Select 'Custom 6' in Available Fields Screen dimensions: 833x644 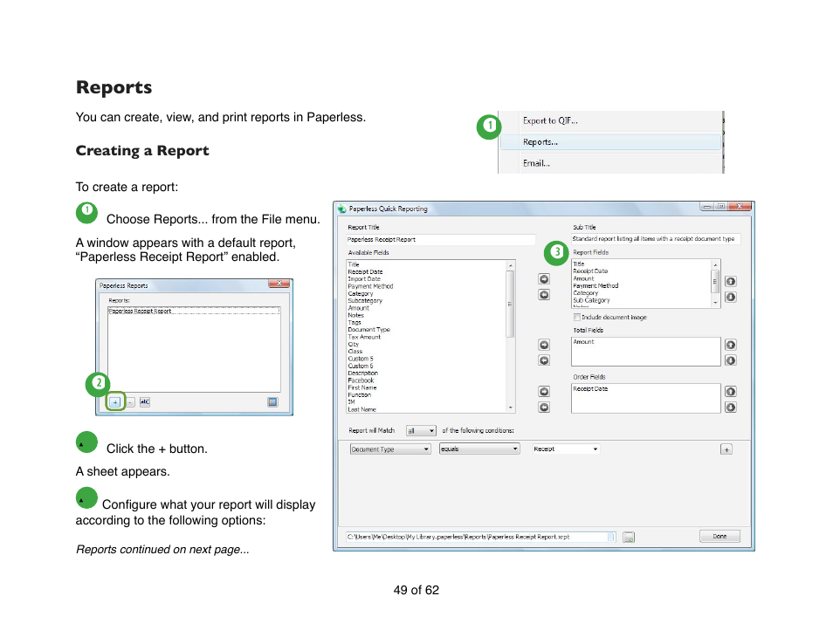click(x=361, y=367)
